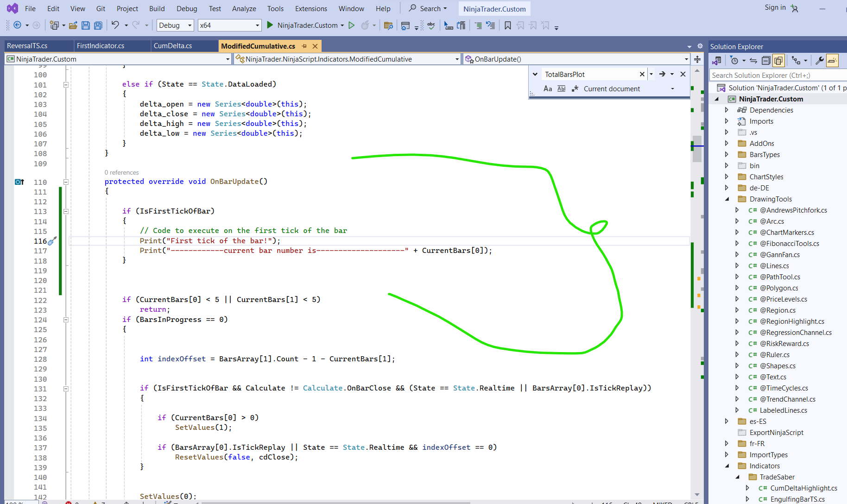Expand the Dependencies node
The width and height of the screenshot is (847, 504).
click(x=727, y=110)
